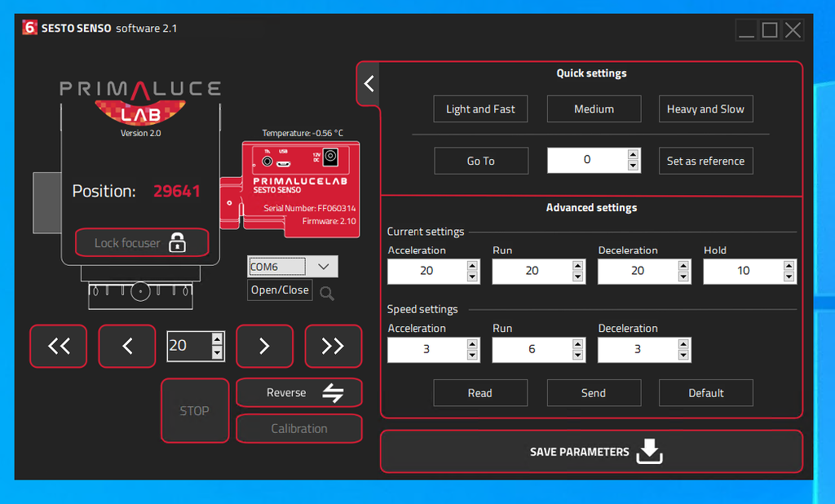
Task: Click the single step outward arrow button
Action: (x=265, y=347)
